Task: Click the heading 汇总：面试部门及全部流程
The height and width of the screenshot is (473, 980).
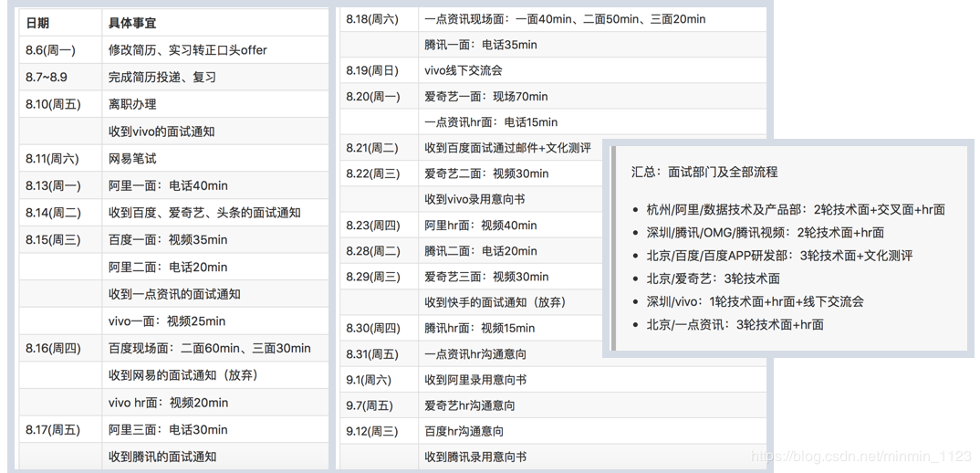Action: click(x=704, y=172)
